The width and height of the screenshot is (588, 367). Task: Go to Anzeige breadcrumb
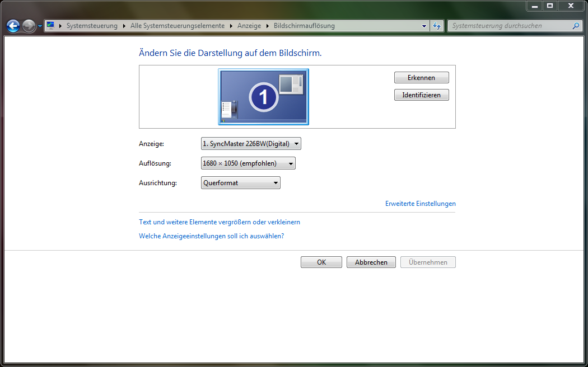pyautogui.click(x=249, y=26)
